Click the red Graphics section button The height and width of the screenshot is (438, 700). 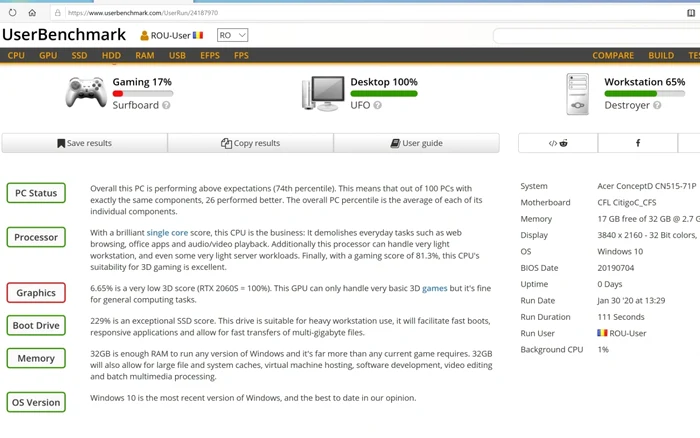[36, 293]
